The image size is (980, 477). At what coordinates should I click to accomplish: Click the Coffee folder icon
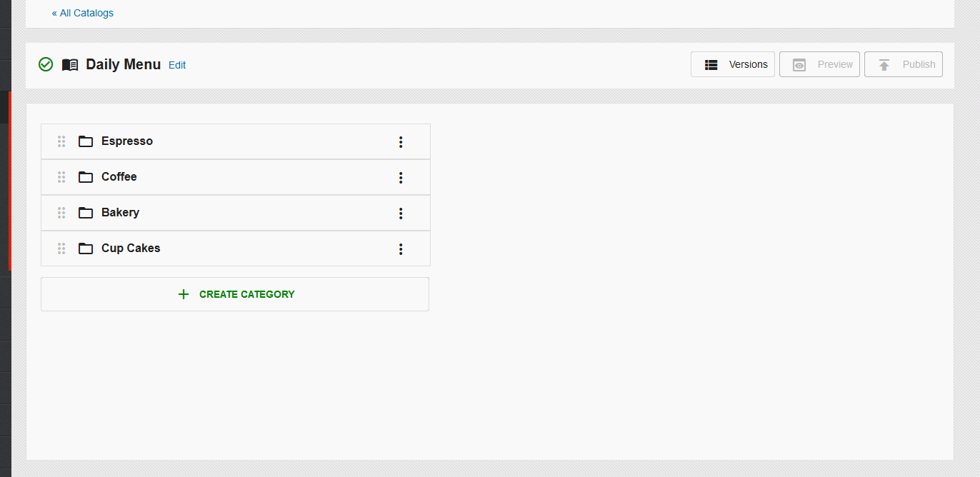coord(86,177)
